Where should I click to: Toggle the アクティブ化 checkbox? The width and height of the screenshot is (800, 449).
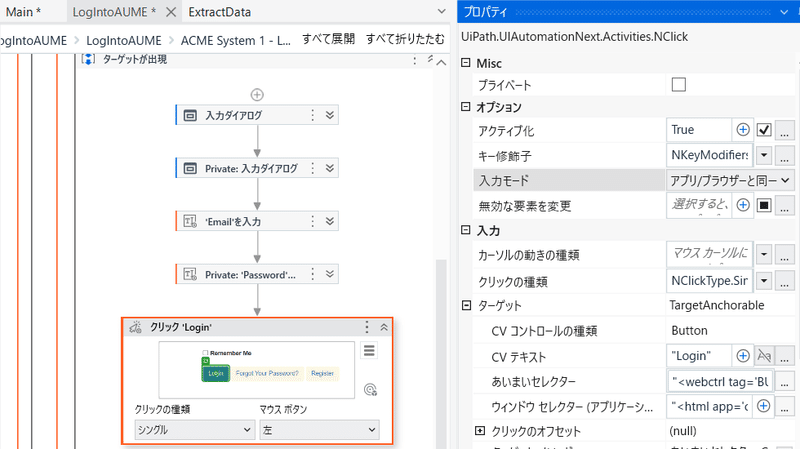point(764,130)
